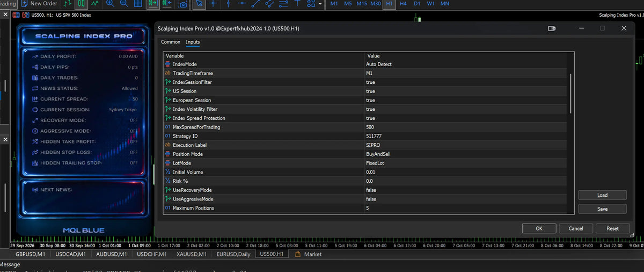Open the USDCAD,M1 chart tab
Screen dimensions: 644x272
tap(70, 254)
